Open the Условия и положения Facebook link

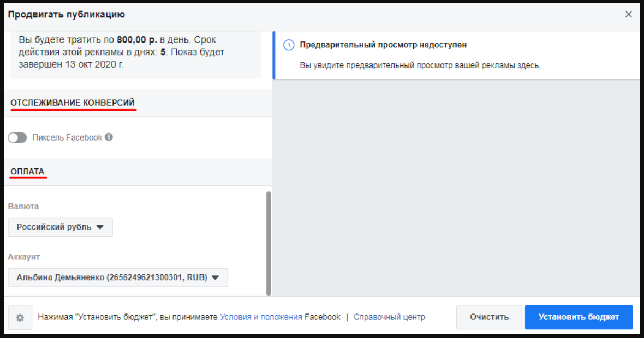tap(261, 317)
